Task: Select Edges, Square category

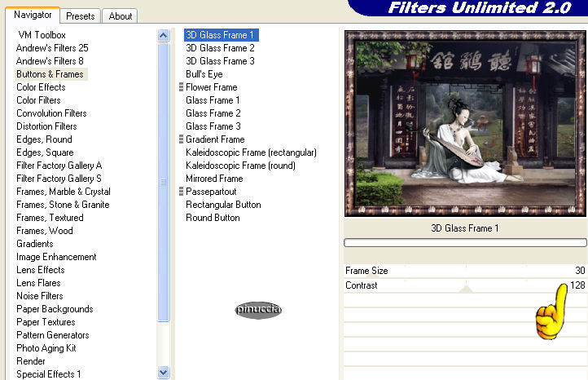Action: (x=45, y=152)
